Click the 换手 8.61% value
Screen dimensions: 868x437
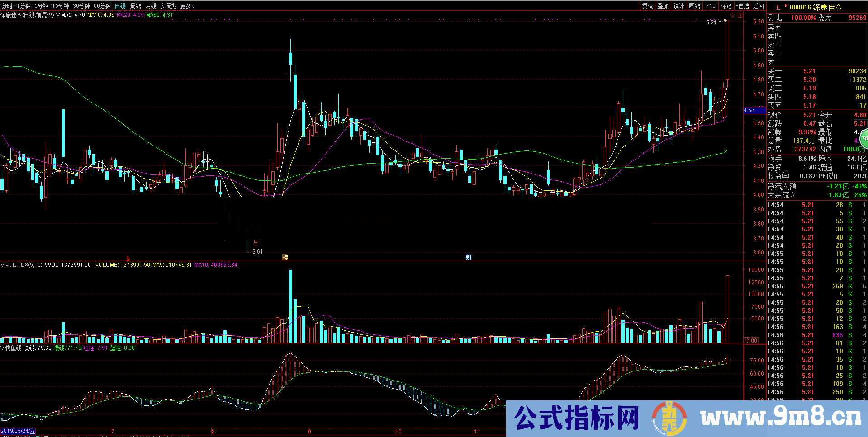807,159
